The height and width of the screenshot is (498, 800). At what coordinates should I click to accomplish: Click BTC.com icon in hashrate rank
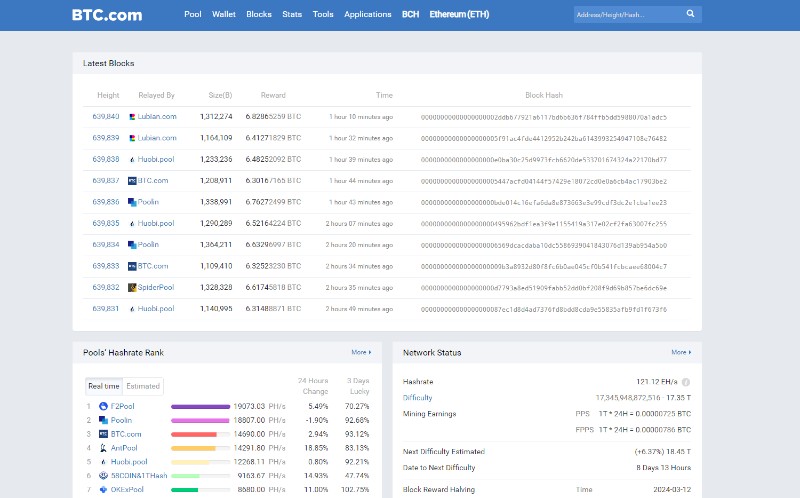point(103,434)
